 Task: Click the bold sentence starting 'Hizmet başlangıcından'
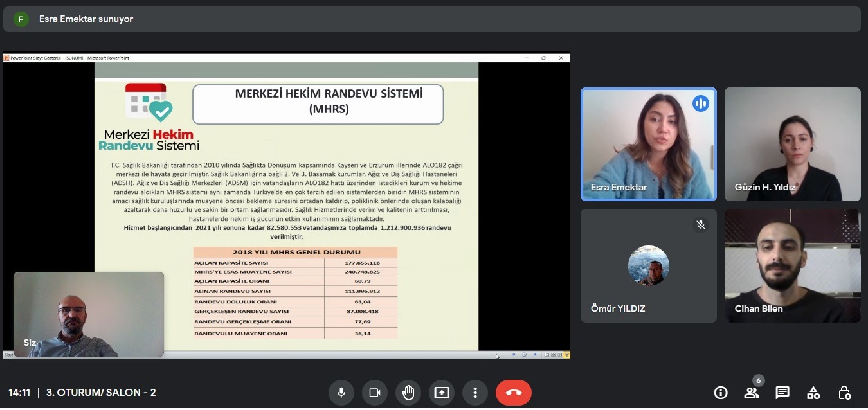287,232
